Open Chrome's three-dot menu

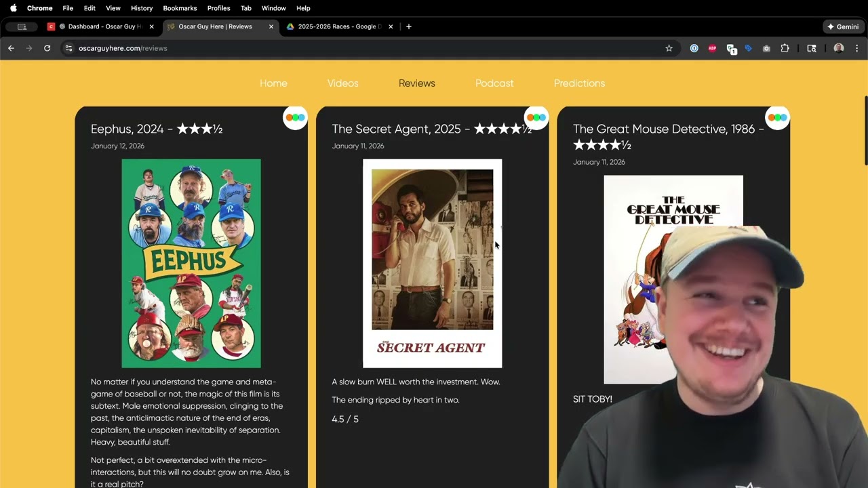tap(856, 48)
